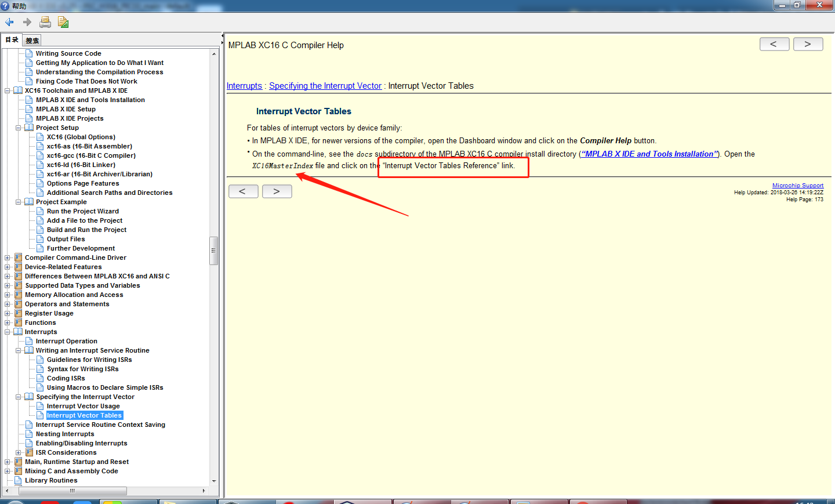Collapse the Project Example tree node
The image size is (835, 504).
coord(19,202)
